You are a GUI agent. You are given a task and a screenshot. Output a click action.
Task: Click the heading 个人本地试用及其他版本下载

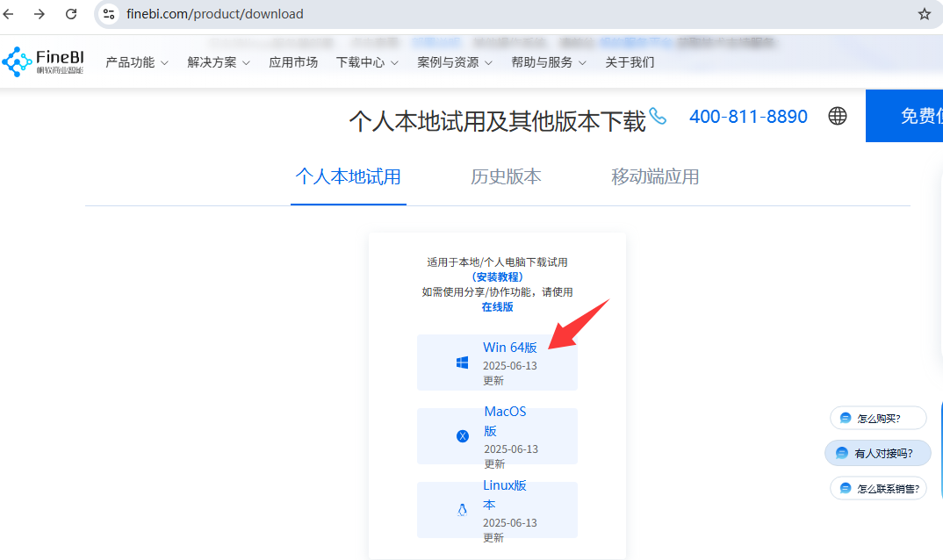(x=497, y=121)
